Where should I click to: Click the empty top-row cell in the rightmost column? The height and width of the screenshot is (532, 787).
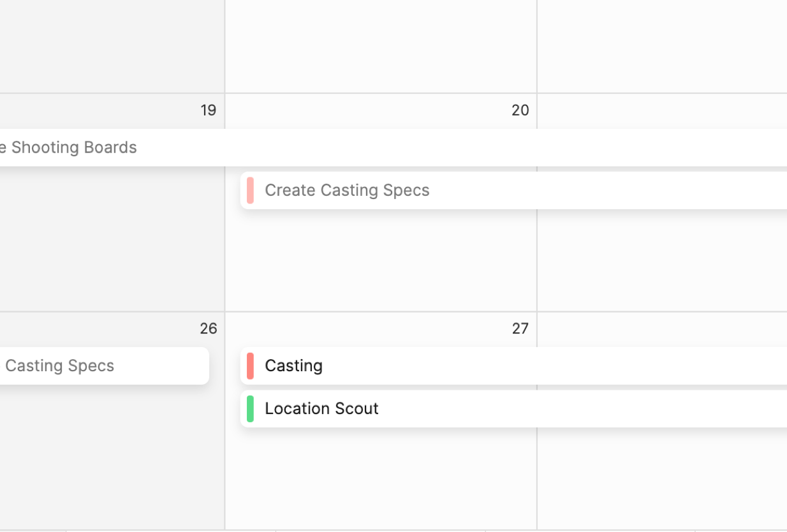point(662,45)
